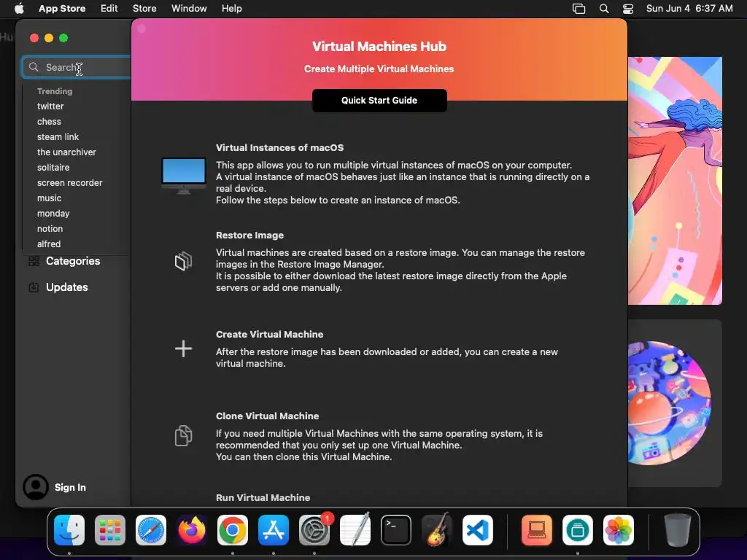Open the Quick Start Guide
The width and height of the screenshot is (747, 560).
[379, 101]
